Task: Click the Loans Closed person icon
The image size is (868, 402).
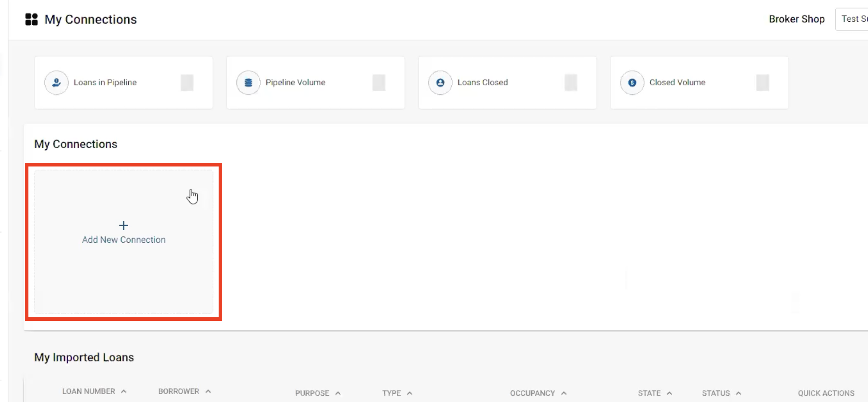Action: [440, 83]
